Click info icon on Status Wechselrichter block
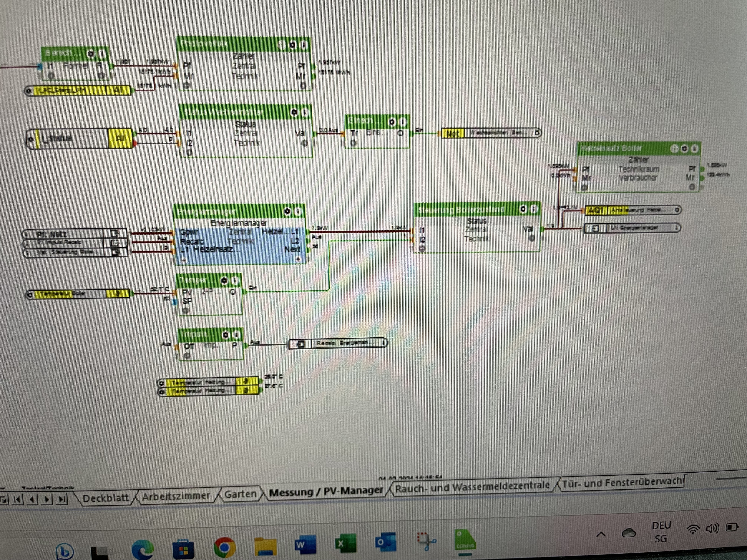The width and height of the screenshot is (747, 560). pyautogui.click(x=305, y=112)
